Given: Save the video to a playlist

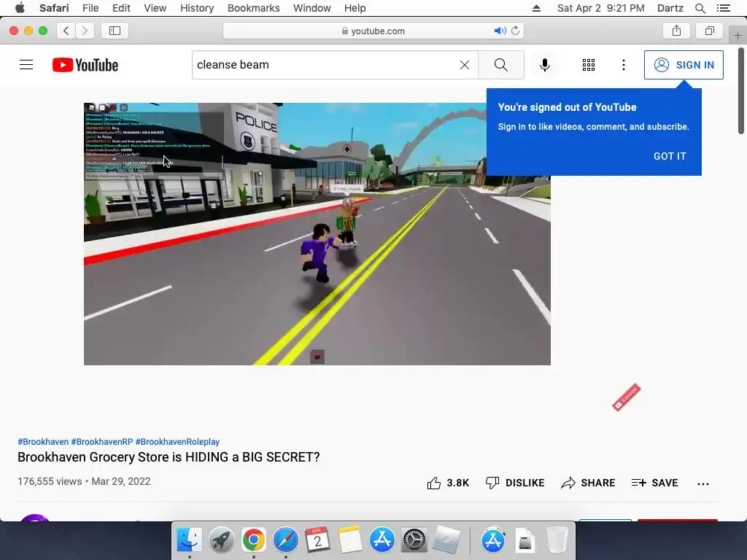Looking at the screenshot, I should point(654,483).
